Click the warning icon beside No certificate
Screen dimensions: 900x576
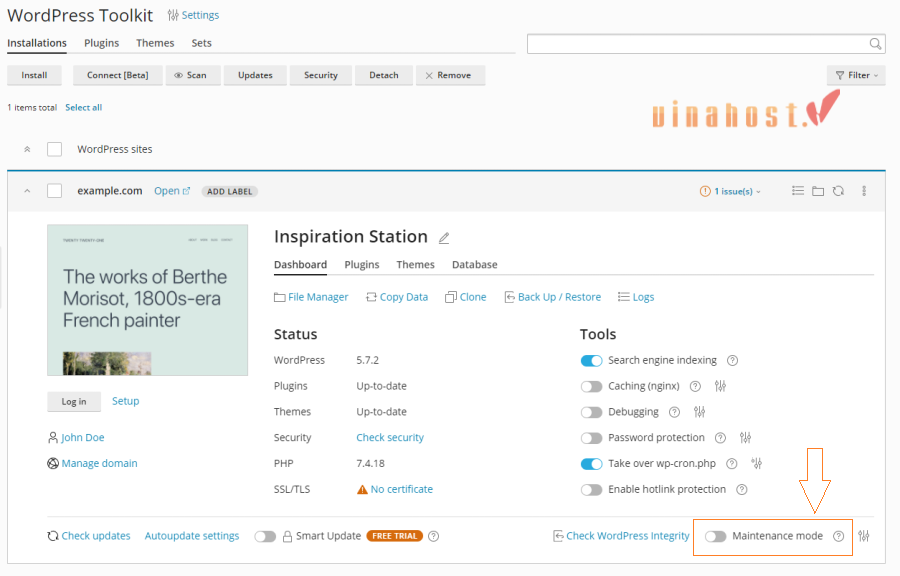(362, 489)
